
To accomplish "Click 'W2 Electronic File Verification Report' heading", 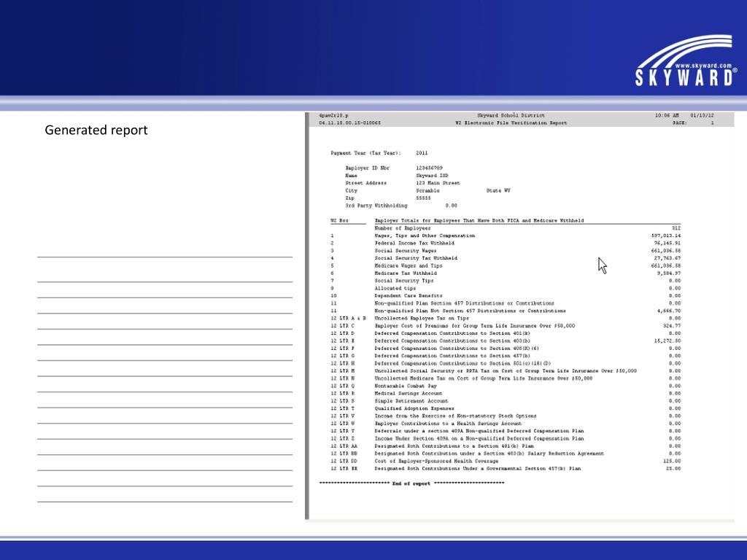I will coord(511,122).
